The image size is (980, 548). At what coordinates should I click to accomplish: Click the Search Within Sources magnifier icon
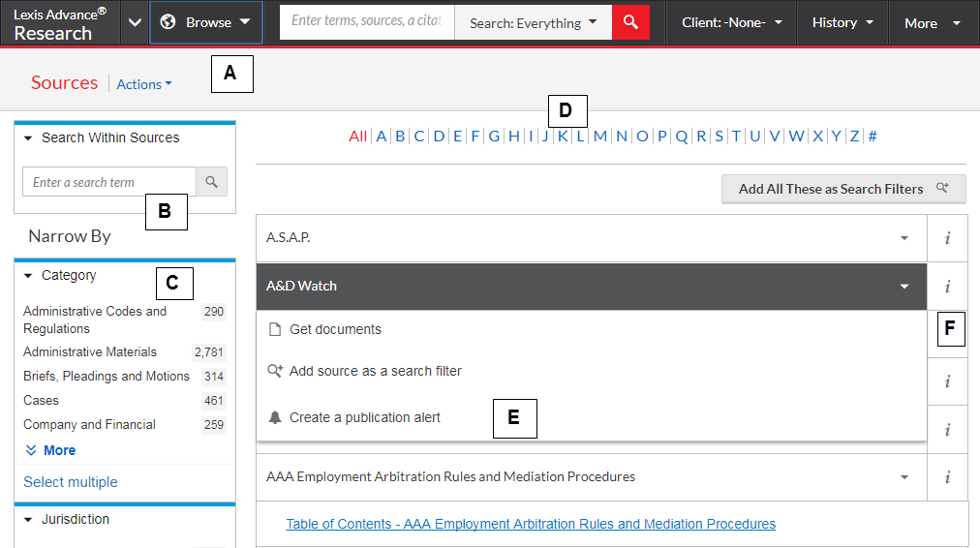pos(211,182)
